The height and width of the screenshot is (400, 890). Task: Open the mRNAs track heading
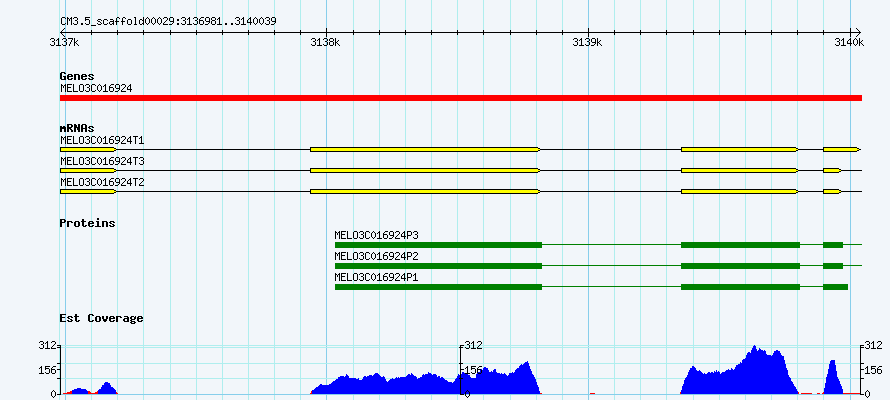click(77, 128)
